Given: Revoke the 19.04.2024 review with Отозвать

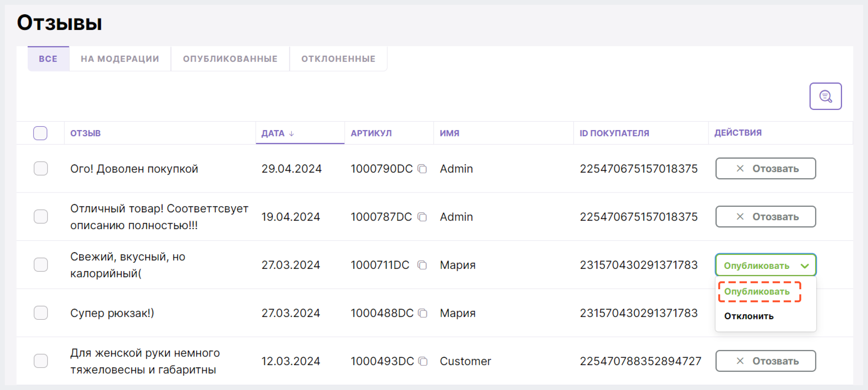Looking at the screenshot, I should [x=766, y=216].
